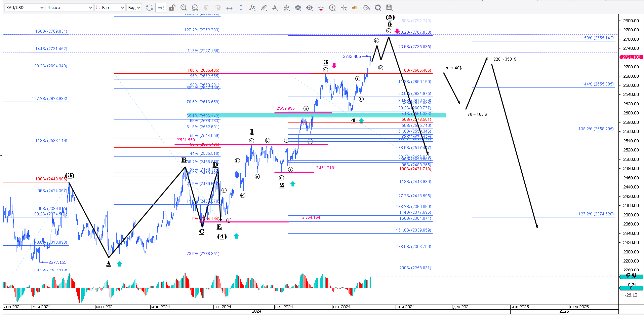This screenshot has height=315, width=644.
Task: Open the layers stack icon
Action: [x=298, y=7]
